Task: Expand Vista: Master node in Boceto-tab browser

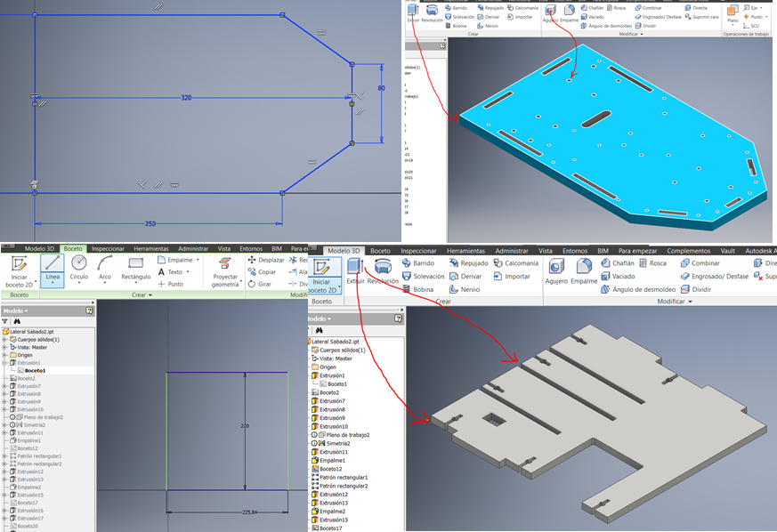Action: pyautogui.click(x=4, y=347)
